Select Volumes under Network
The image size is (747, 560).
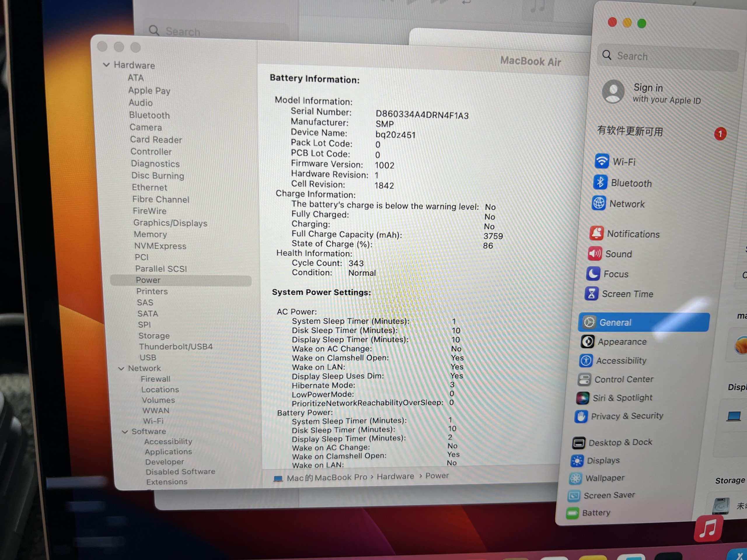(158, 400)
